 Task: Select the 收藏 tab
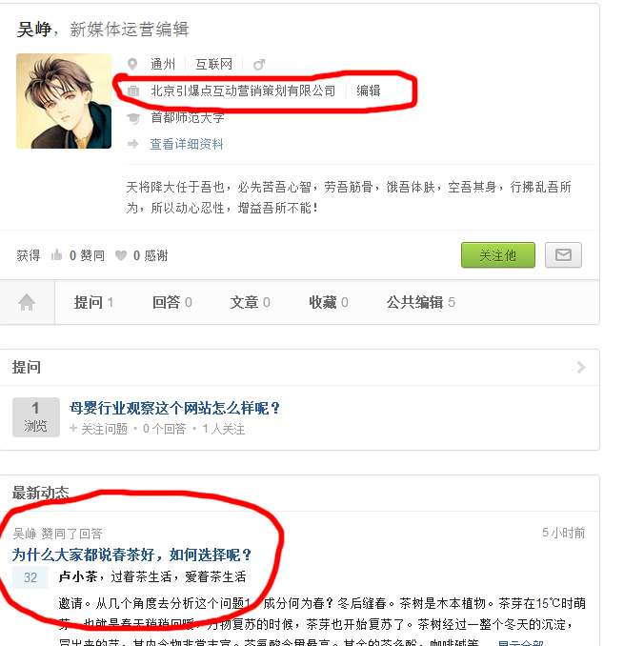329,302
